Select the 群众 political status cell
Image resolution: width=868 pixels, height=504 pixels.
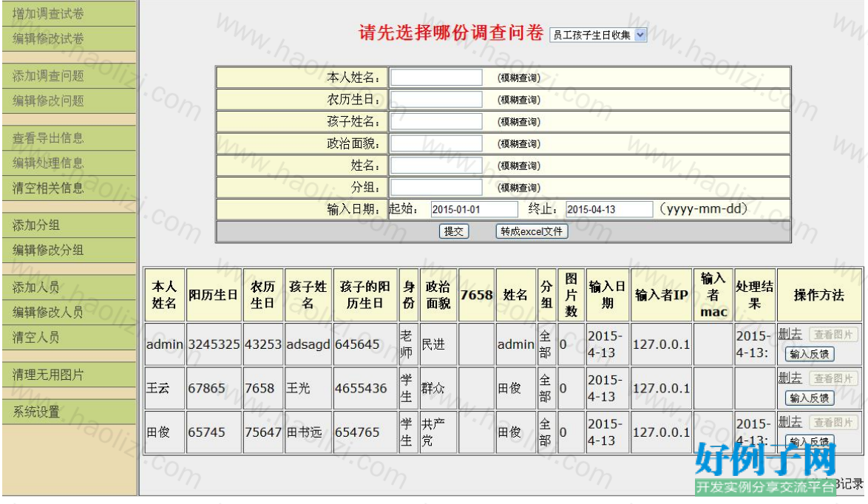pos(438,388)
